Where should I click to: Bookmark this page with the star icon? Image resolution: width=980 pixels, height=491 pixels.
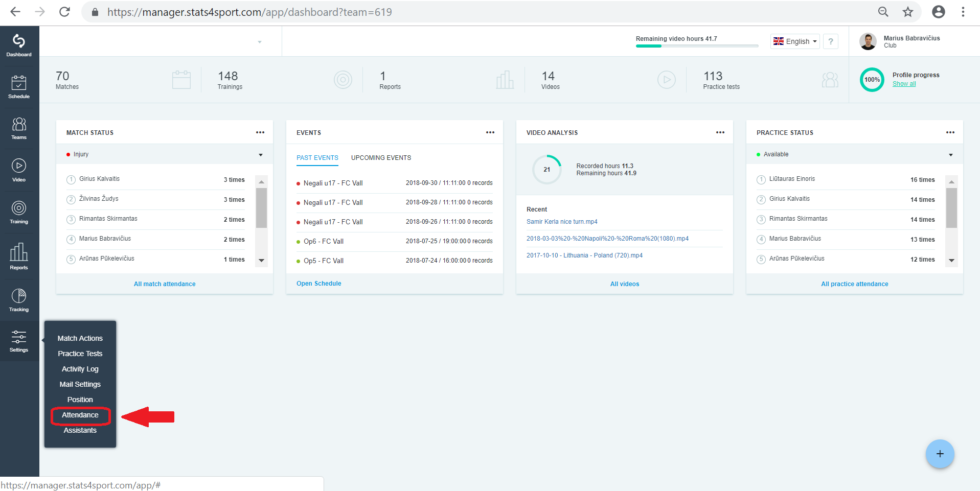pyautogui.click(x=908, y=12)
